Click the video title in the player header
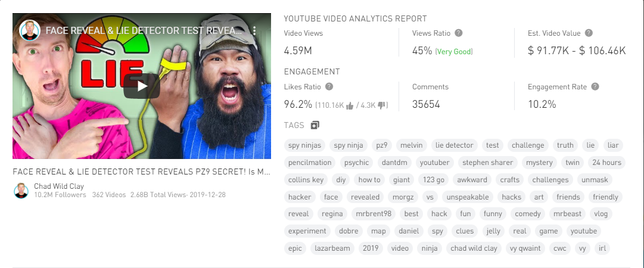Image resolution: width=644 pixels, height=268 pixels. click(x=144, y=30)
